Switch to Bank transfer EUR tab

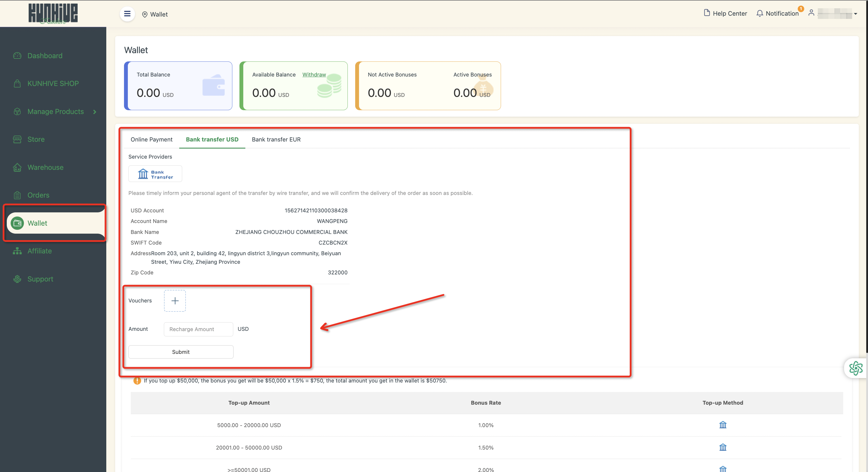click(276, 139)
